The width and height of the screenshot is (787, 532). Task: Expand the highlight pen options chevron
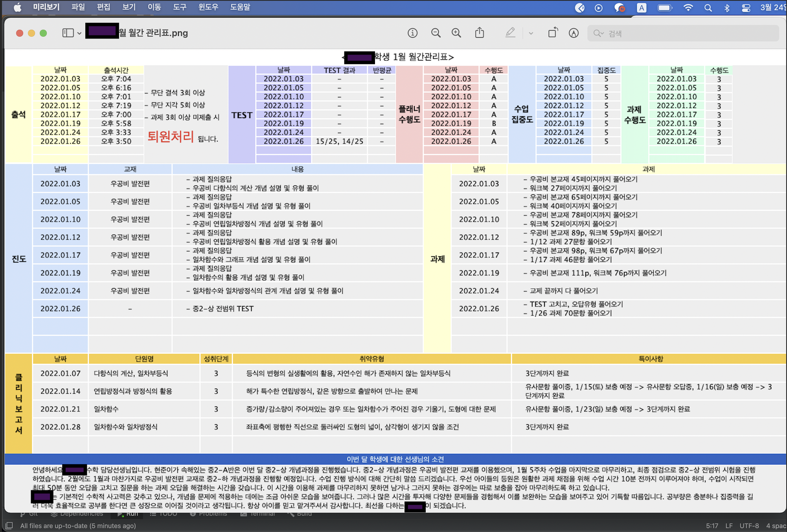(x=531, y=33)
